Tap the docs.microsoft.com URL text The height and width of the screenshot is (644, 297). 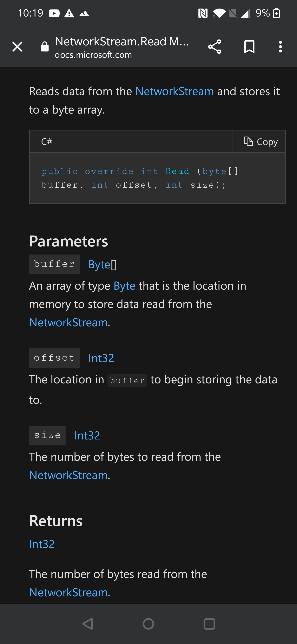pos(93,55)
